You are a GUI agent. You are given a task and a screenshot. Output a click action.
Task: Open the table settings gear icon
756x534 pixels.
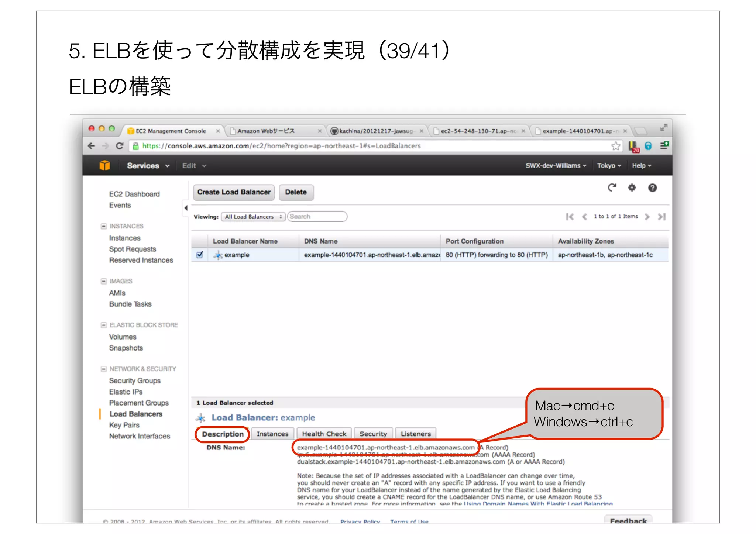632,188
